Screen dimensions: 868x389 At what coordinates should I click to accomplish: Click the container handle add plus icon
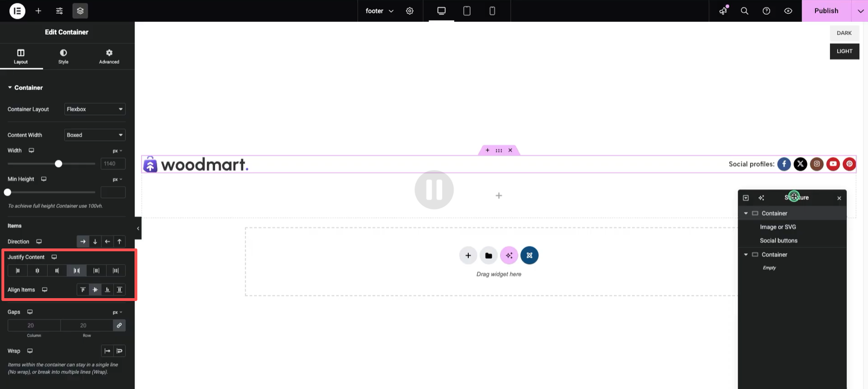pos(487,150)
